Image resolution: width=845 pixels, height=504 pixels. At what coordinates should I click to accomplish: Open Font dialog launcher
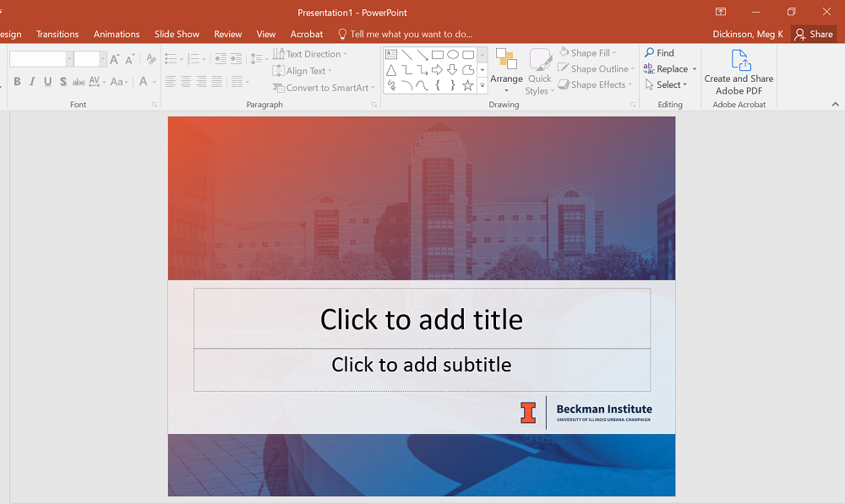click(154, 105)
